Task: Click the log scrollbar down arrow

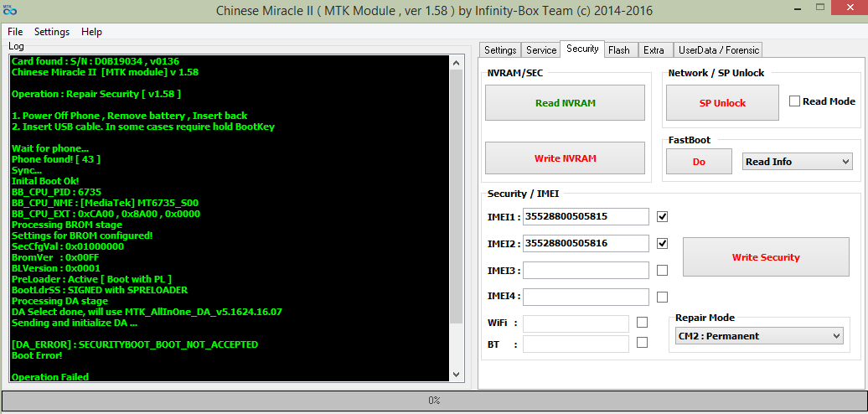Action: pyautogui.click(x=456, y=374)
